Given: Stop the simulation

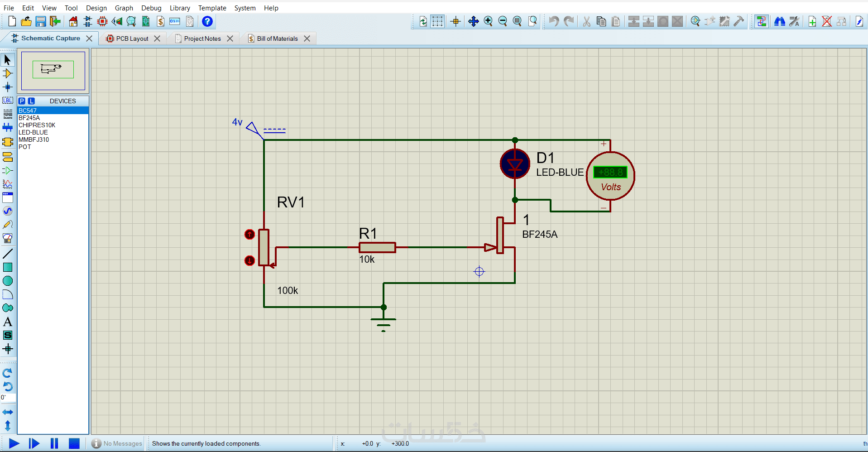Looking at the screenshot, I should 74,443.
